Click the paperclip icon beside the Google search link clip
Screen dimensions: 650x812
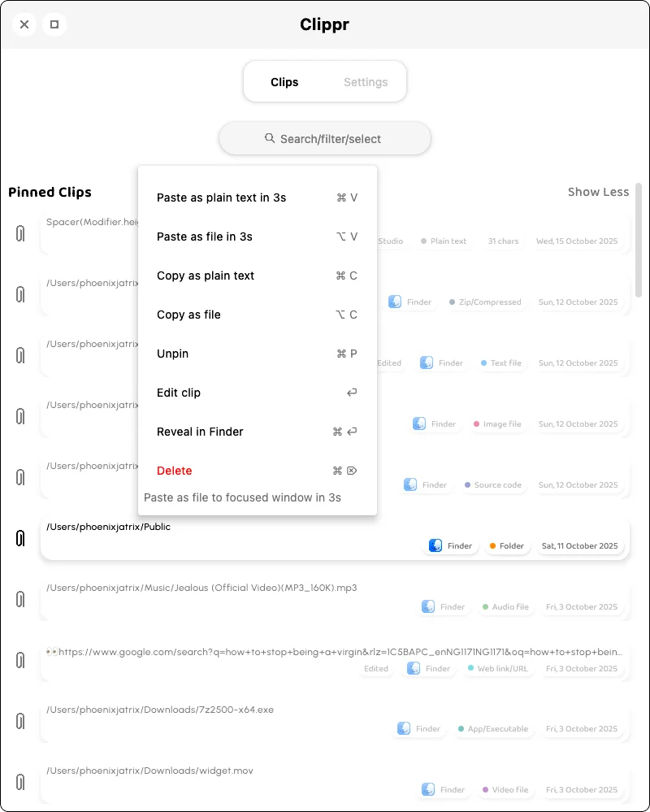tap(20, 660)
